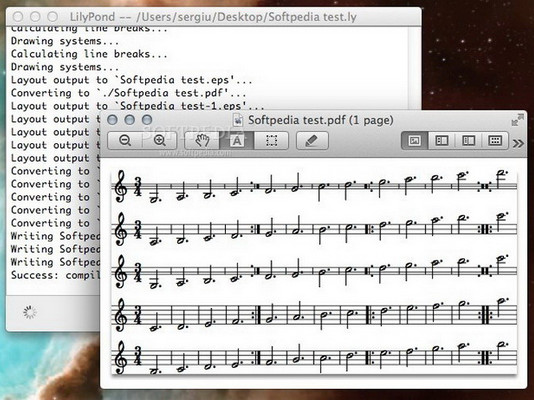The image size is (534, 400).
Task: Select the hand Move tool
Action: (202, 140)
